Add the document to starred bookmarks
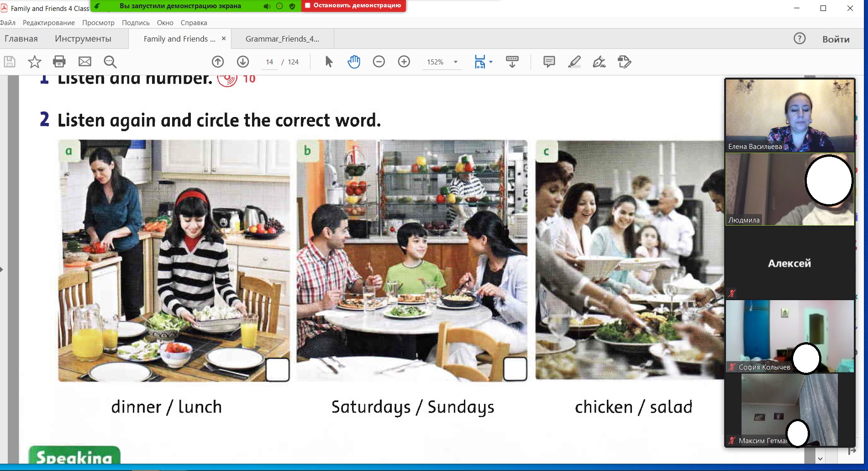The width and height of the screenshot is (868, 471). (x=35, y=62)
